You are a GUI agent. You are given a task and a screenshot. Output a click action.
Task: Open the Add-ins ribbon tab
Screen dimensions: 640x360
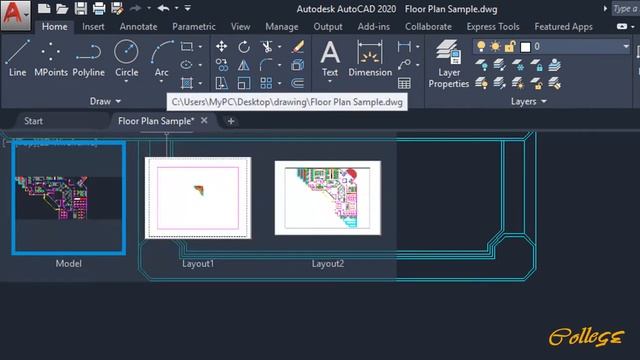tap(374, 27)
